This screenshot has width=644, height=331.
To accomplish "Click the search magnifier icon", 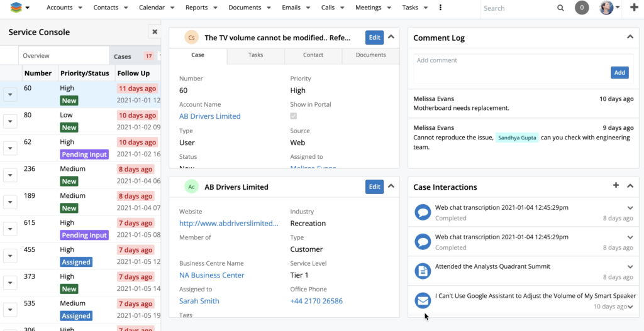I will tap(560, 8).
